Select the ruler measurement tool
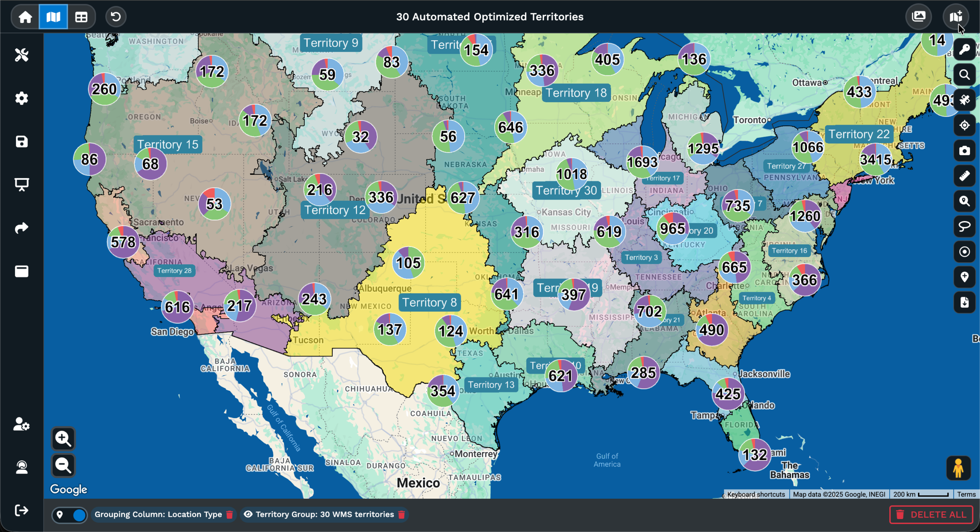This screenshot has width=980, height=532. coord(965,176)
